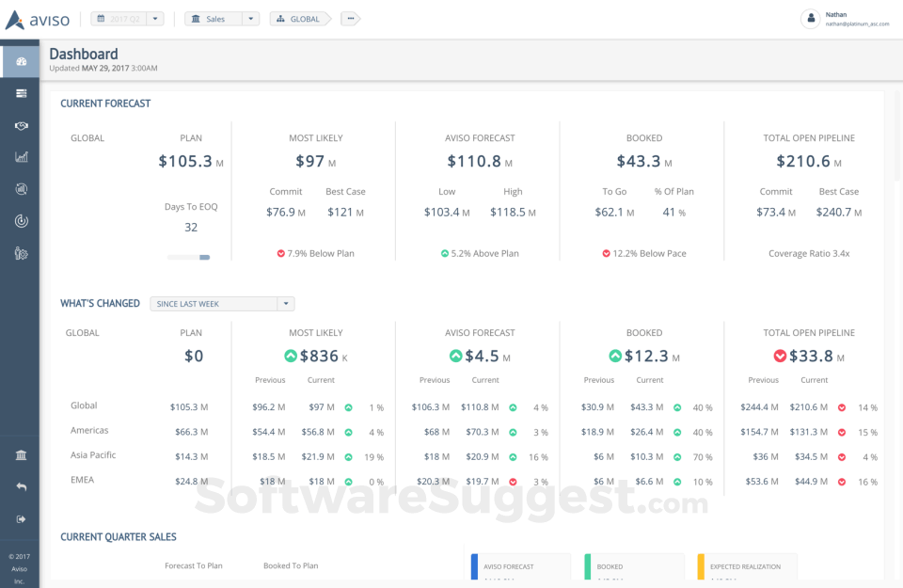The image size is (903, 588).
Task: Select the gauge icon in the sidebar
Action: pos(21,220)
